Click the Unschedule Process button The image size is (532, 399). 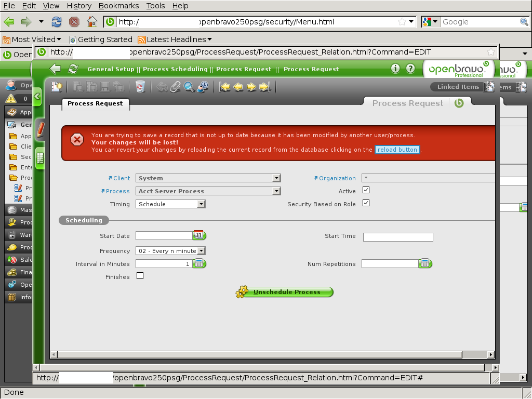pos(285,292)
